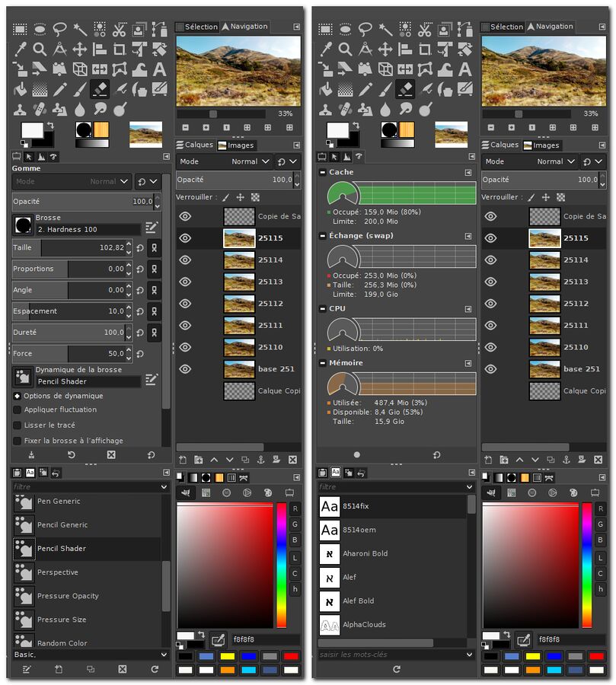Enable the Appliquer fluctuation checkbox
The image size is (616, 685).
tap(18, 409)
